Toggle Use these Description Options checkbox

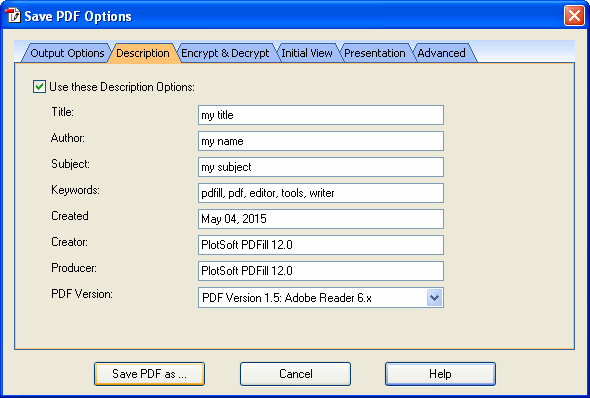click(x=39, y=87)
